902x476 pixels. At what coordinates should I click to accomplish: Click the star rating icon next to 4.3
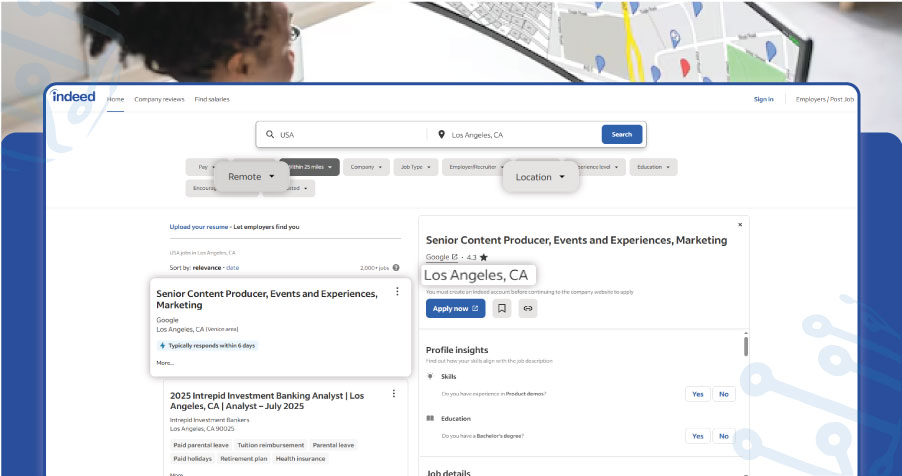pos(484,257)
